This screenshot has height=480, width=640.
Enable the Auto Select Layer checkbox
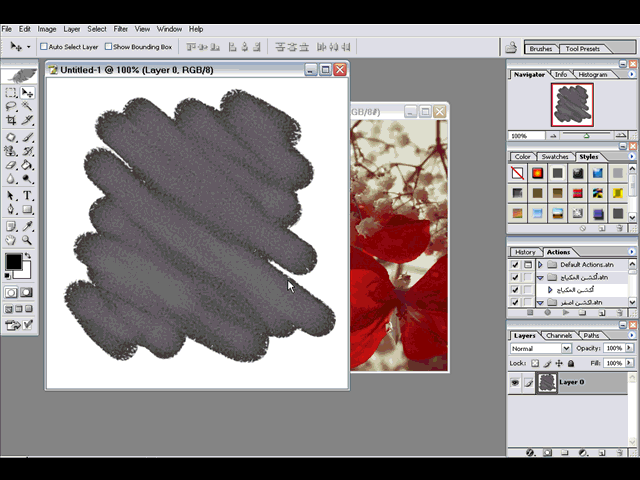click(x=44, y=46)
